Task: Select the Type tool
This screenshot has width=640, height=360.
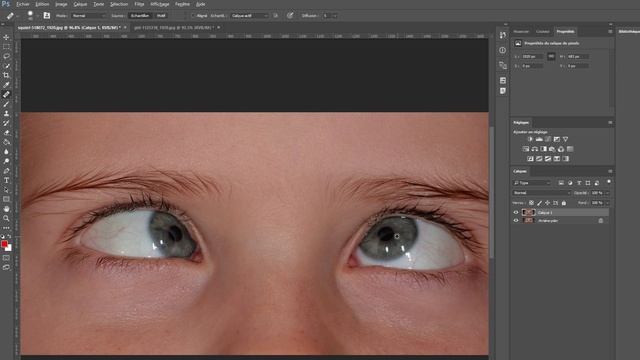Action: (x=6, y=180)
